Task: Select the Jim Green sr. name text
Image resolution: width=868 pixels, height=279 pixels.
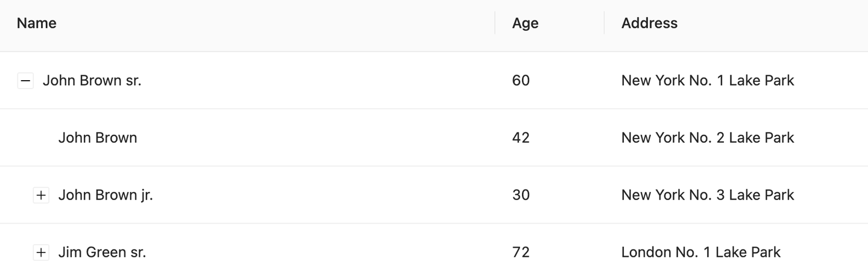Action: pos(102,252)
